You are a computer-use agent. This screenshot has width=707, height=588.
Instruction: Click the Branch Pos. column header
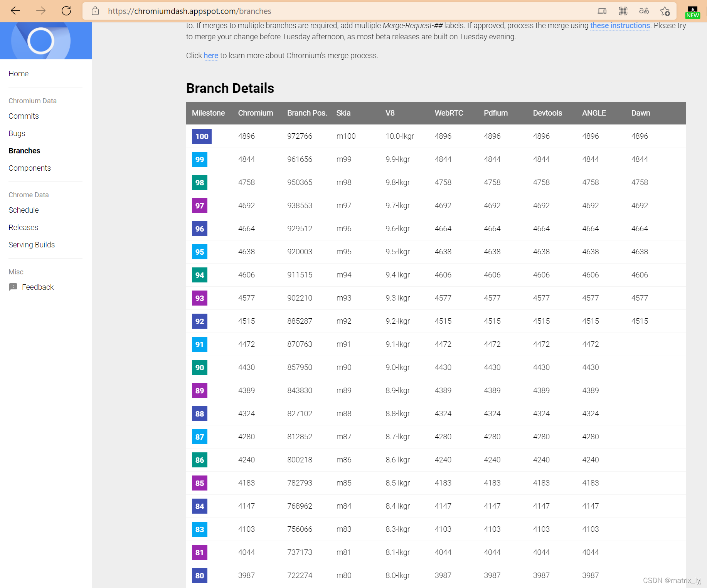click(307, 113)
